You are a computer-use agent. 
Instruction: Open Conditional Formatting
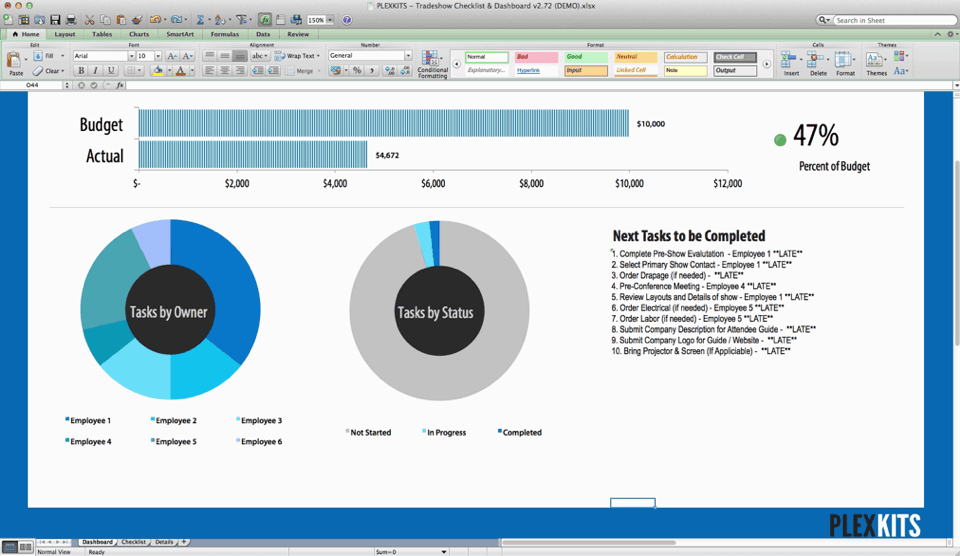[432, 65]
